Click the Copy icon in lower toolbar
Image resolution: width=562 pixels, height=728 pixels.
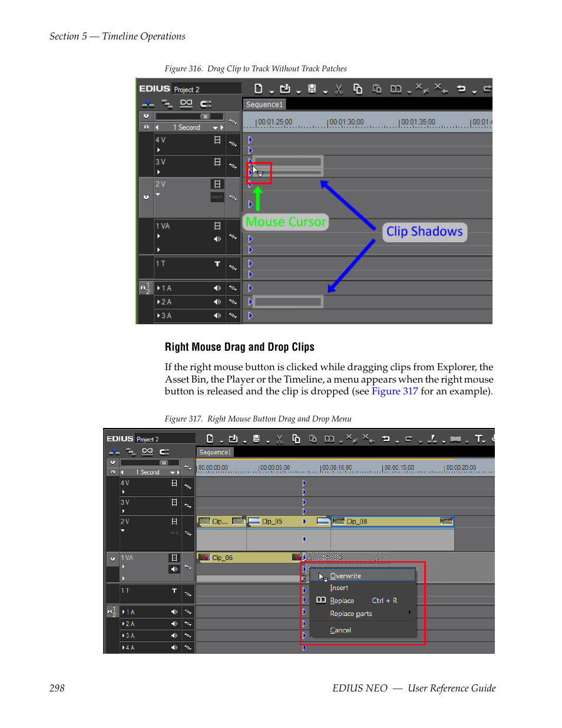pyautogui.click(x=296, y=439)
